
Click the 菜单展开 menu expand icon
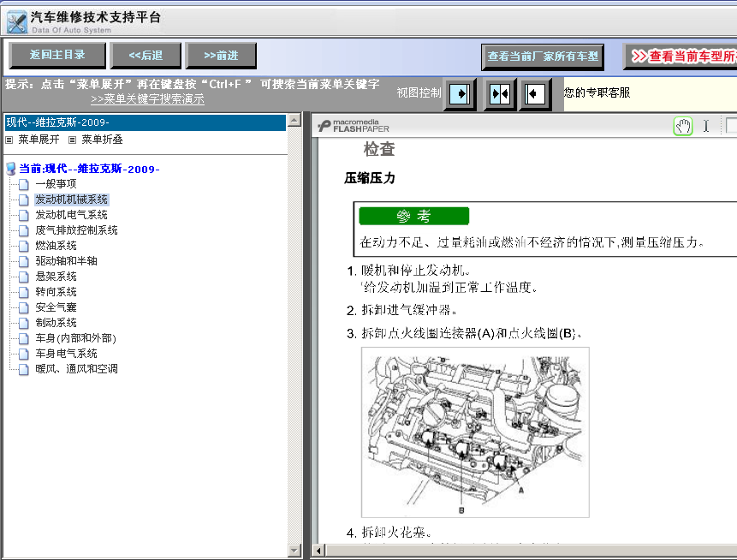tap(9, 140)
